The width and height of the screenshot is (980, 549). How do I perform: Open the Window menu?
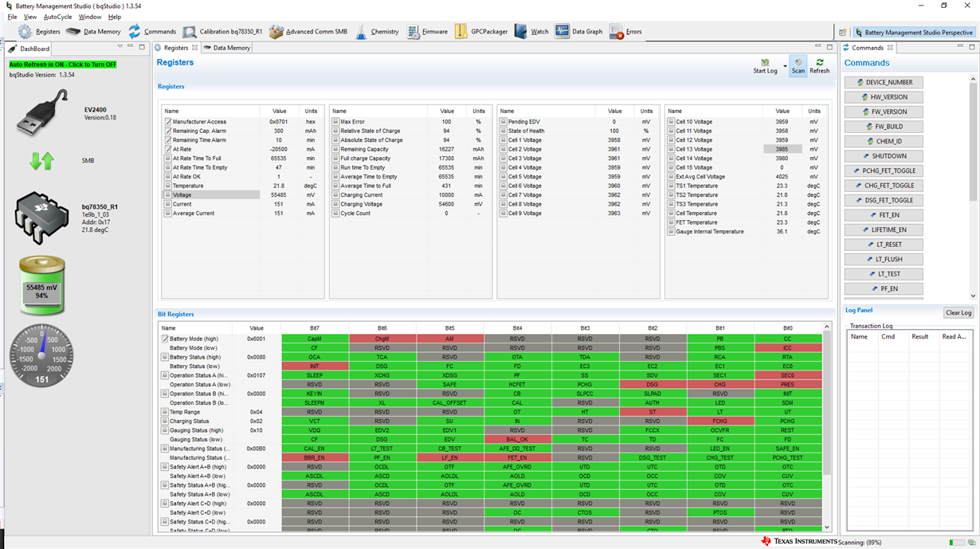(x=90, y=17)
